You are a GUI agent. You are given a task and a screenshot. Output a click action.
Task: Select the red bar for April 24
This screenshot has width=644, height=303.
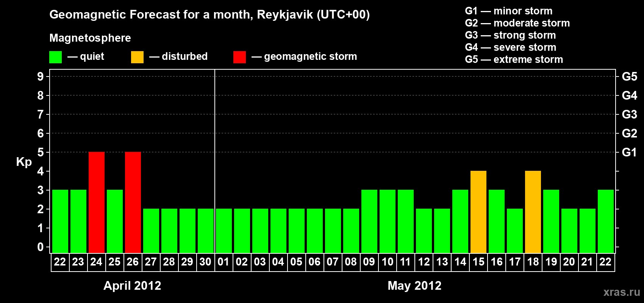[x=97, y=203]
